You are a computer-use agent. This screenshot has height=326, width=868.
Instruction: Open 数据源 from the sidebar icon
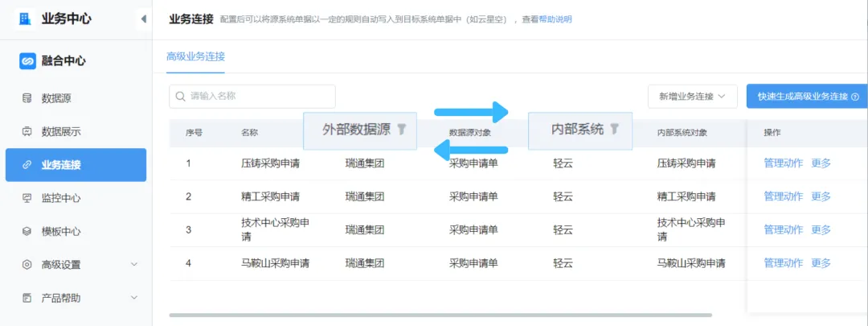(x=27, y=98)
